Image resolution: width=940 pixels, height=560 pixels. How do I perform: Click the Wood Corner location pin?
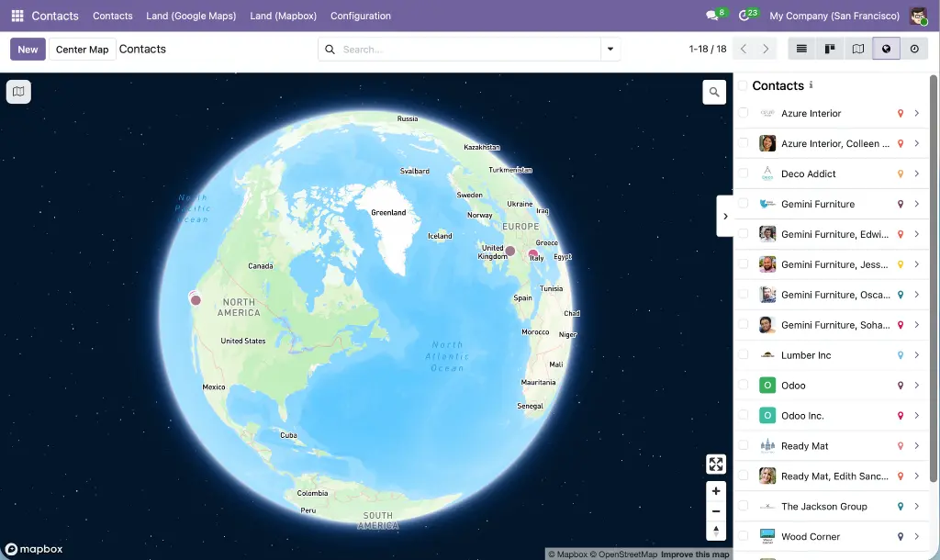click(x=900, y=537)
